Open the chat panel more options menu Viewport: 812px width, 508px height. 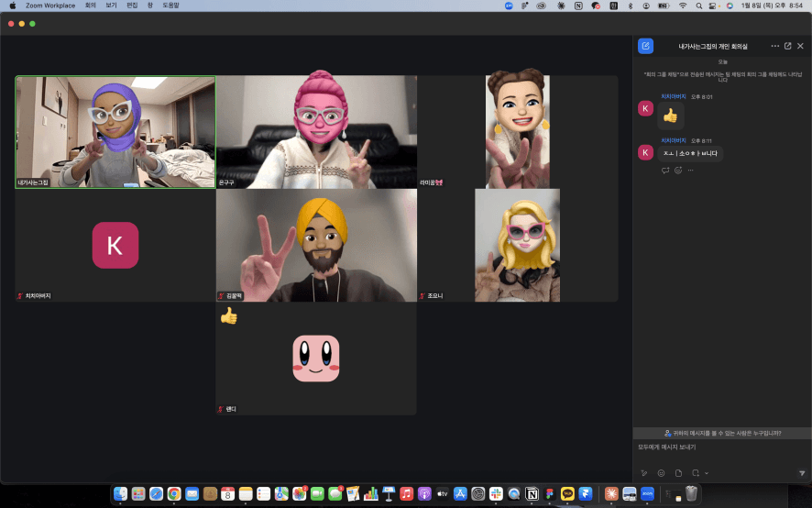coord(775,46)
